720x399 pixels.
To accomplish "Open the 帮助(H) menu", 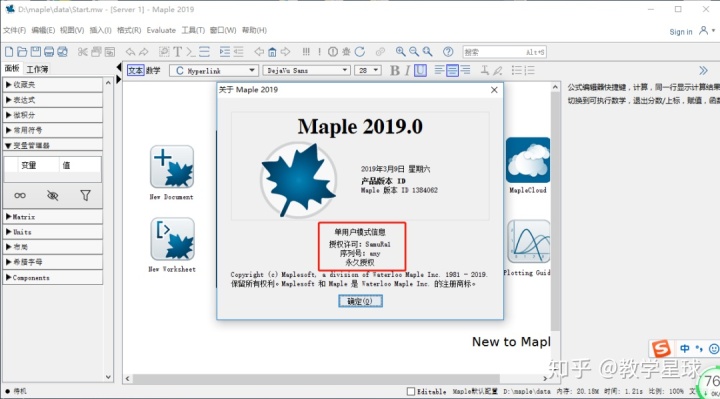I will [254, 30].
